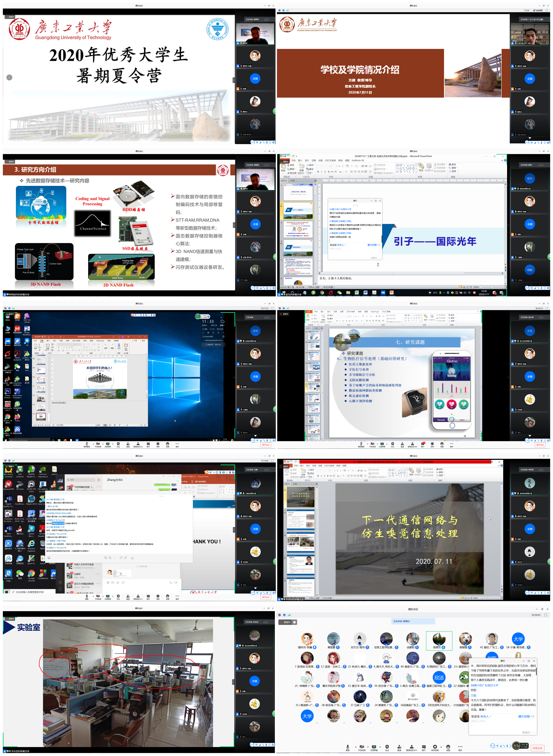Switch to 插入 ribbon tab
This screenshot has height=756, width=553.
(300, 160)
